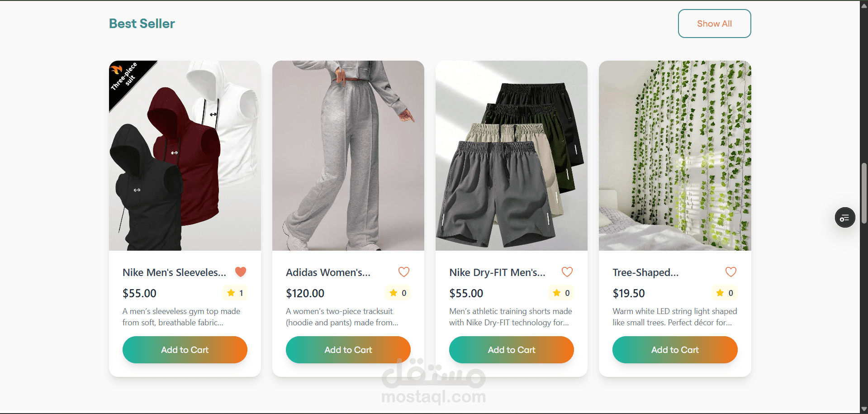Add Adidas Women's tracksuit to cart
This screenshot has width=868, height=414.
348,350
